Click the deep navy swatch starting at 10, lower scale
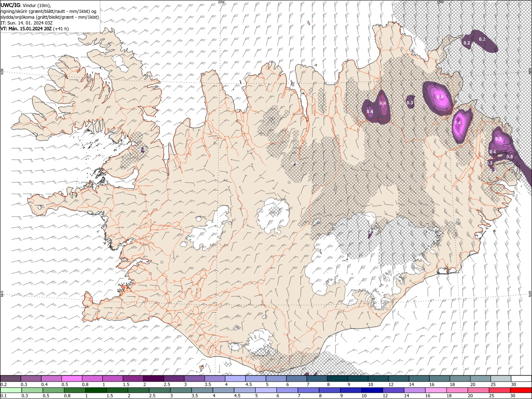The height and width of the screenshot is (399, 532). pyautogui.click(x=372, y=390)
